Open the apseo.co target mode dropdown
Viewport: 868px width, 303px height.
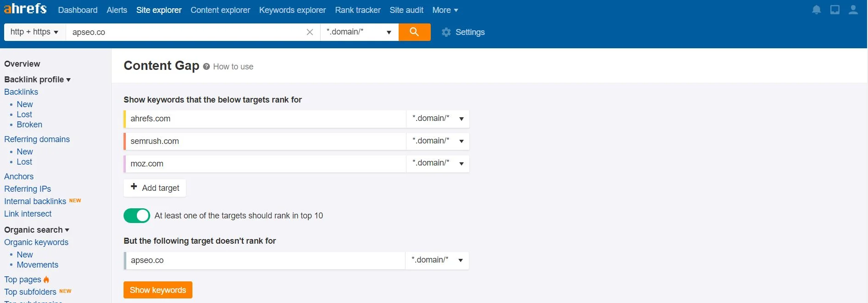pyautogui.click(x=437, y=260)
